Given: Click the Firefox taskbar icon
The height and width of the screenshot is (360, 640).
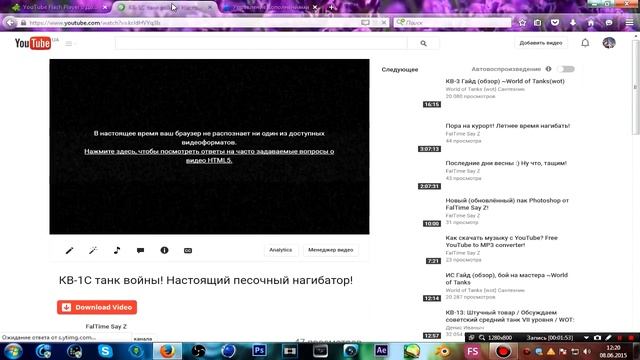Looking at the screenshot, I should [167, 351].
